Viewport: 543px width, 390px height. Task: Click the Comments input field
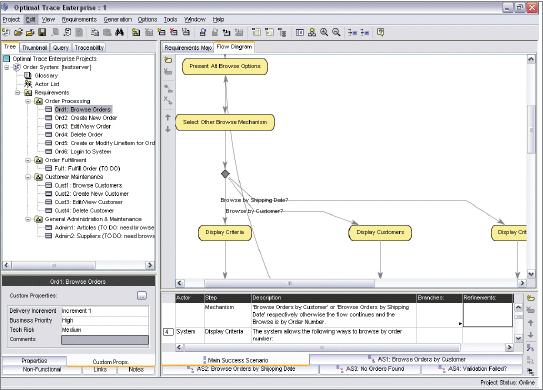pos(105,340)
